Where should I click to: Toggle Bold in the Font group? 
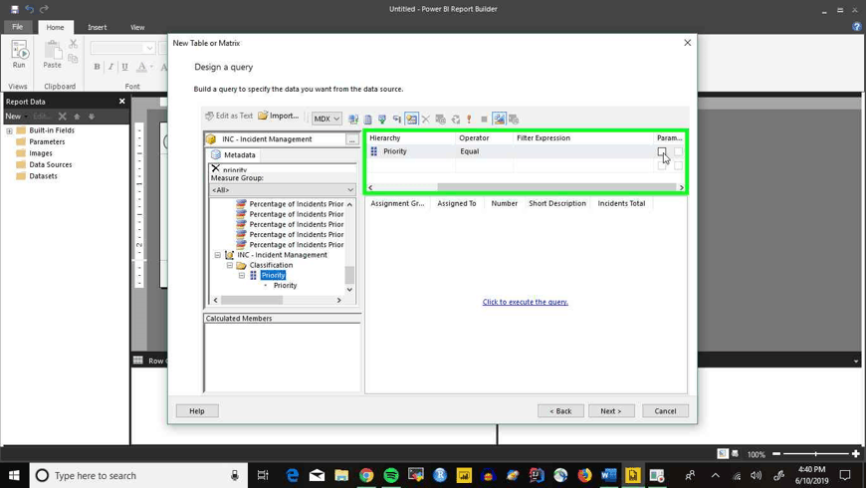tap(97, 67)
